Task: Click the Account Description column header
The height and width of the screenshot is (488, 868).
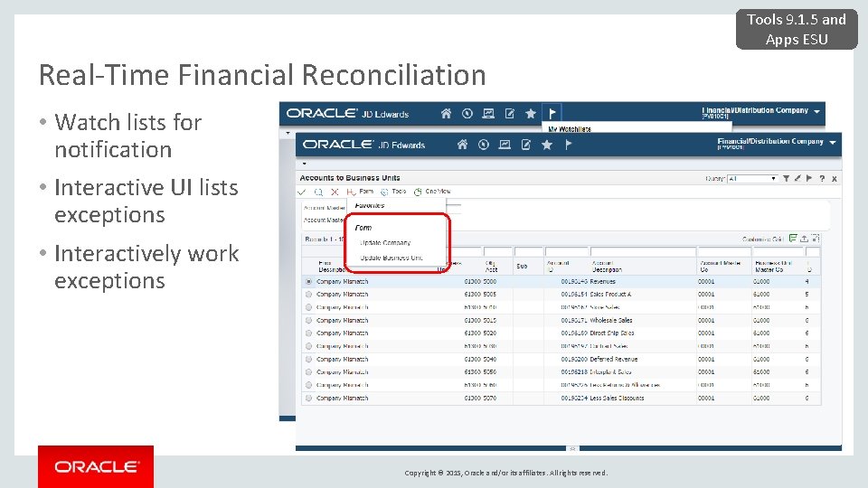Action: 607,266
